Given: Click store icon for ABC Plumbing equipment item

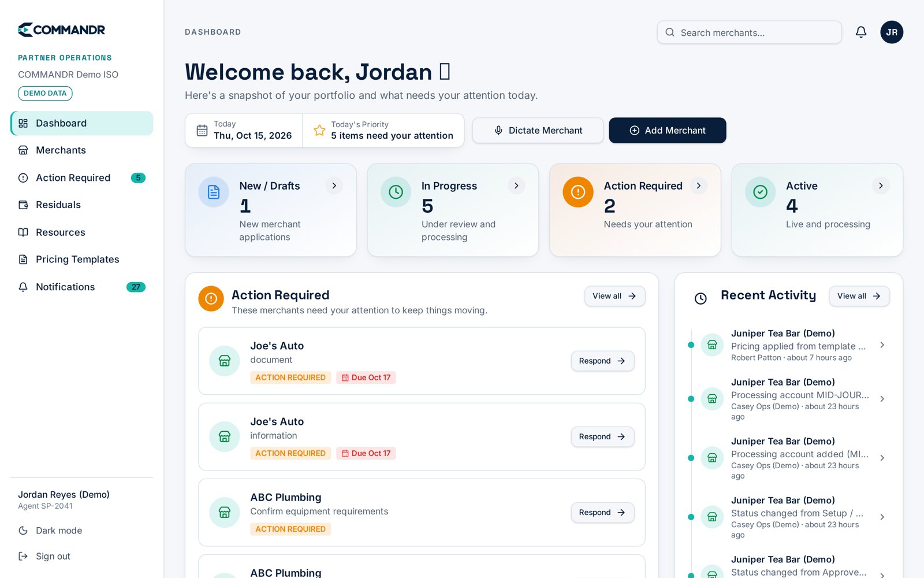Looking at the screenshot, I should [225, 513].
